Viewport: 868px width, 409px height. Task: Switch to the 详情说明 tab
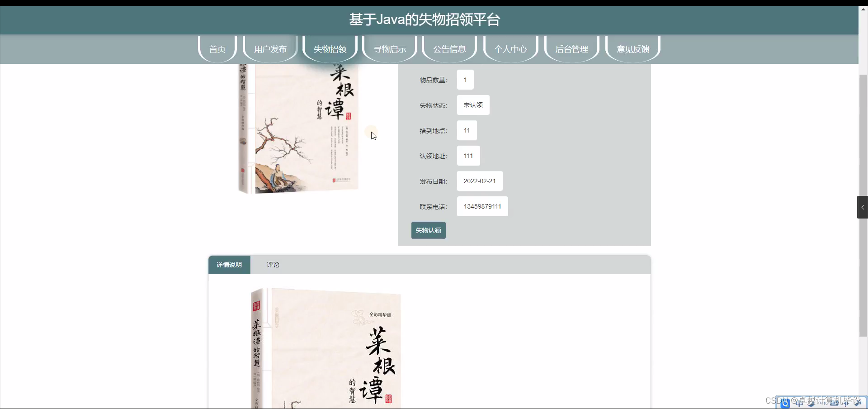pyautogui.click(x=229, y=265)
